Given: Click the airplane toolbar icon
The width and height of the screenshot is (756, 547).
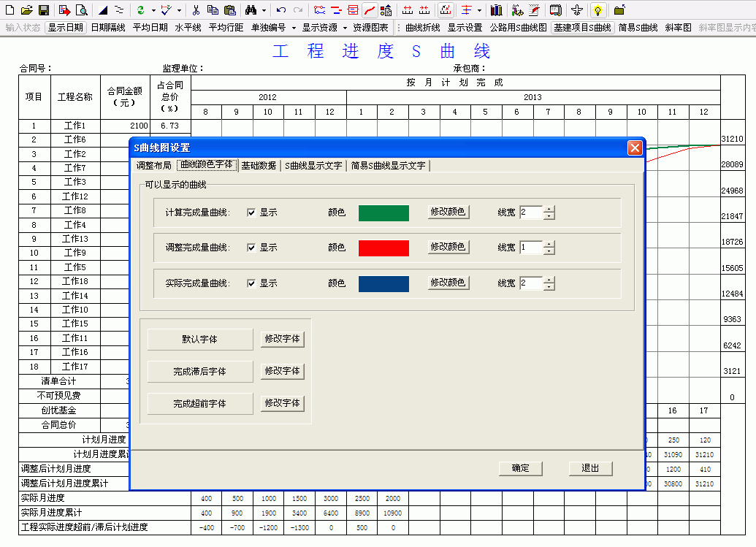Looking at the screenshot, I should coord(576,9).
